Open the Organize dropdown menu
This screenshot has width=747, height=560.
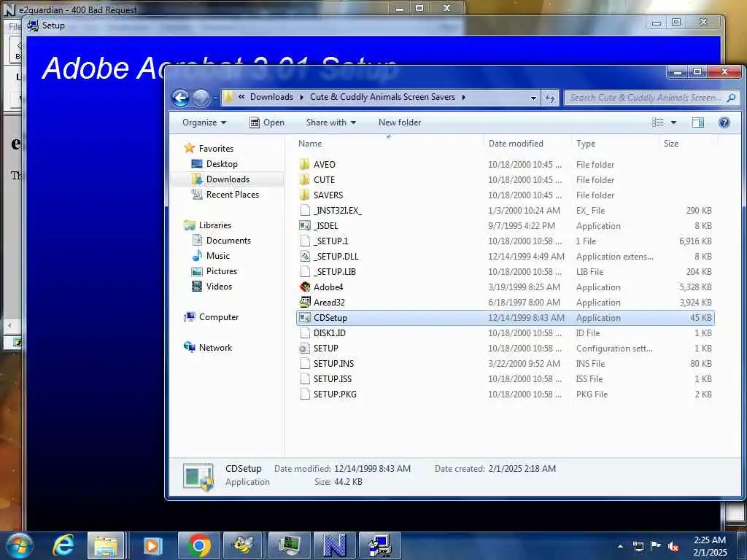click(x=204, y=122)
